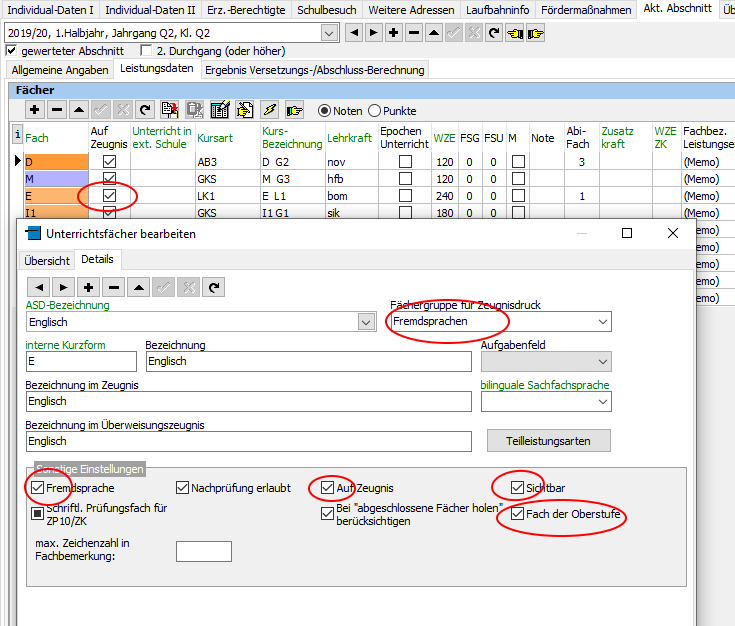This screenshot has width=735, height=626.
Task: Toggle 'abgeschlossene Fächer holen' berücksichtigen checkbox
Action: [328, 513]
